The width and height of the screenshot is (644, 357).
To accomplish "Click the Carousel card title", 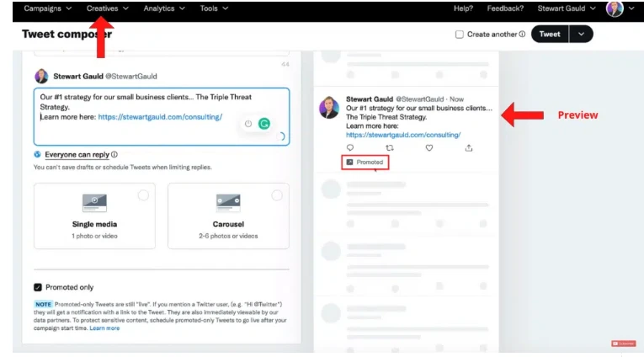I will (228, 224).
